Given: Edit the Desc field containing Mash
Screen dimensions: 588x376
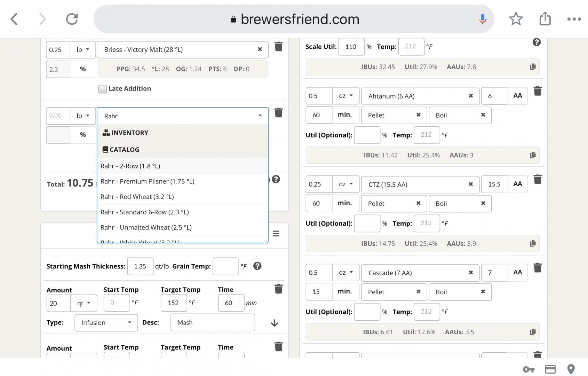Looking at the screenshot, I should point(213,322).
